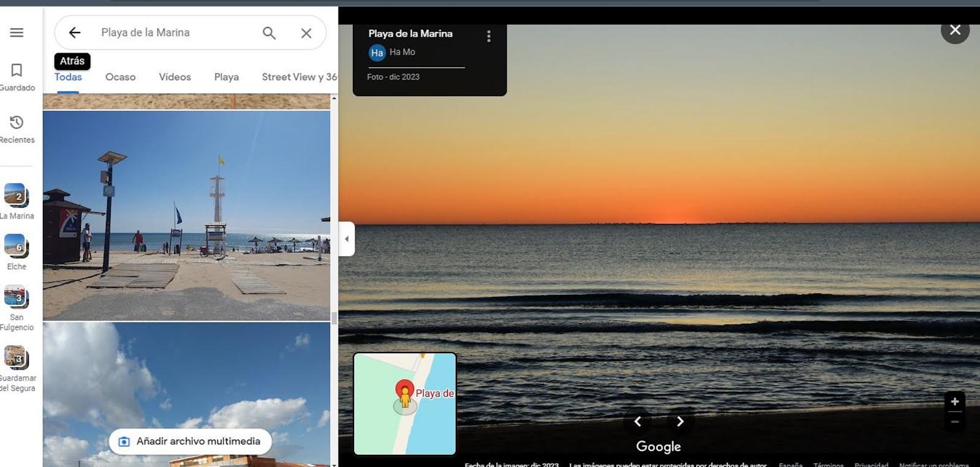Open the recent Elche entry
This screenshot has height=467, width=980.
pos(17,252)
